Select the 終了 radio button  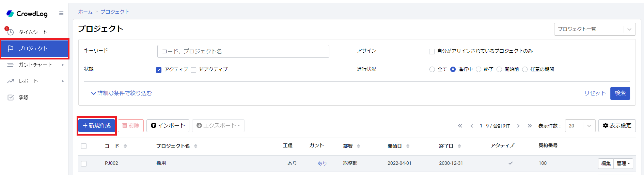(x=478, y=69)
